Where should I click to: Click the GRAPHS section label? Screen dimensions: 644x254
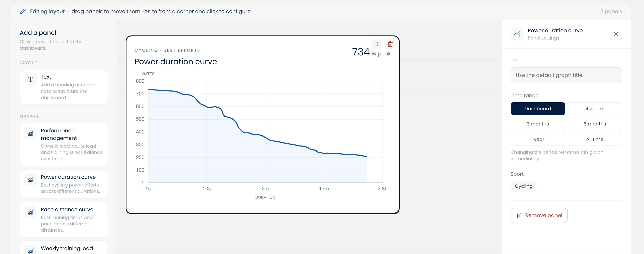tap(29, 117)
